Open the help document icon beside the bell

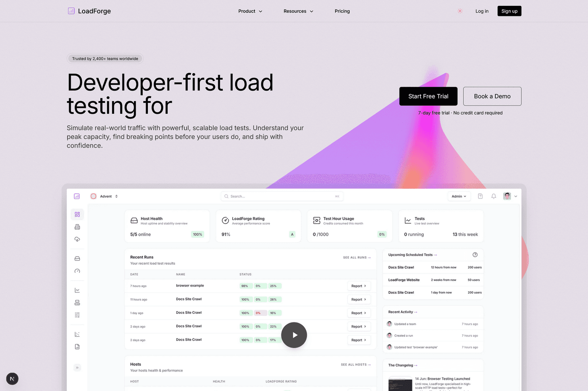point(480,196)
